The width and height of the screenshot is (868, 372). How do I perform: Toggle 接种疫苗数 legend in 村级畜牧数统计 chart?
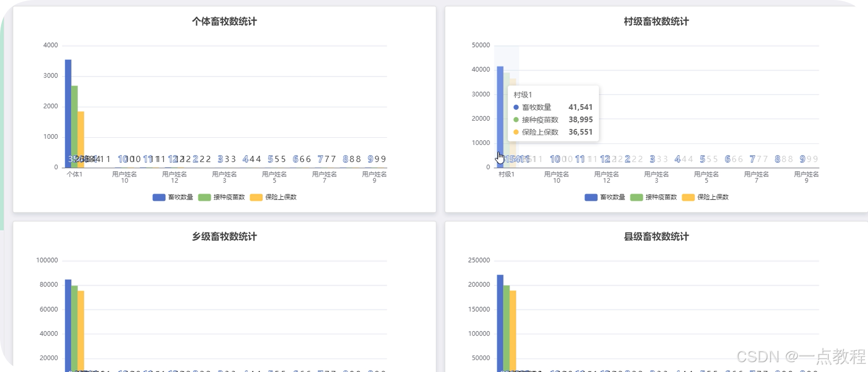coord(654,197)
